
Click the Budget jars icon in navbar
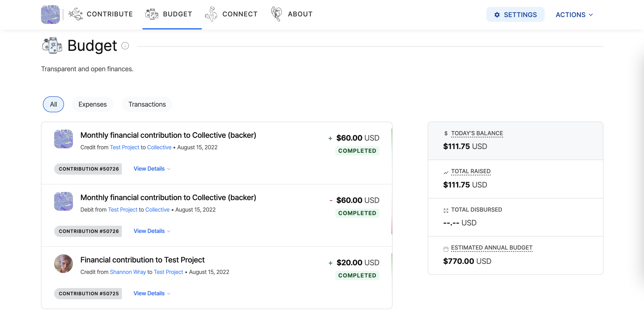152,14
